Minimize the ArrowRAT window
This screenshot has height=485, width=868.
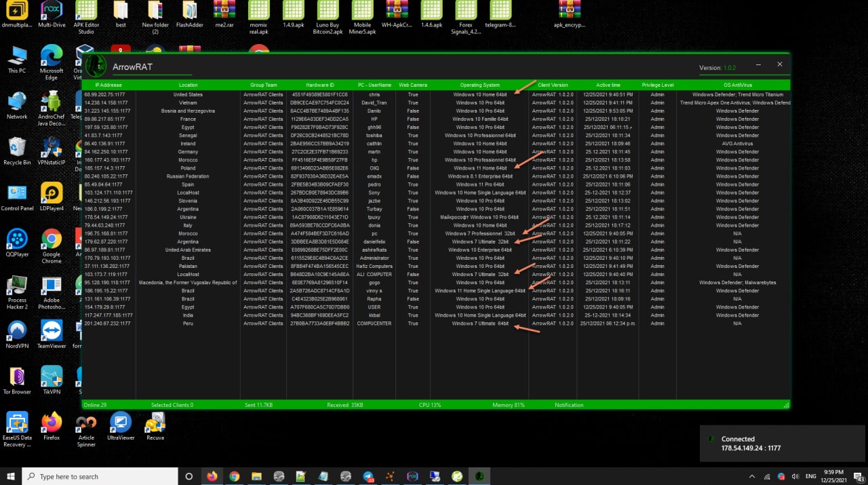click(757, 64)
